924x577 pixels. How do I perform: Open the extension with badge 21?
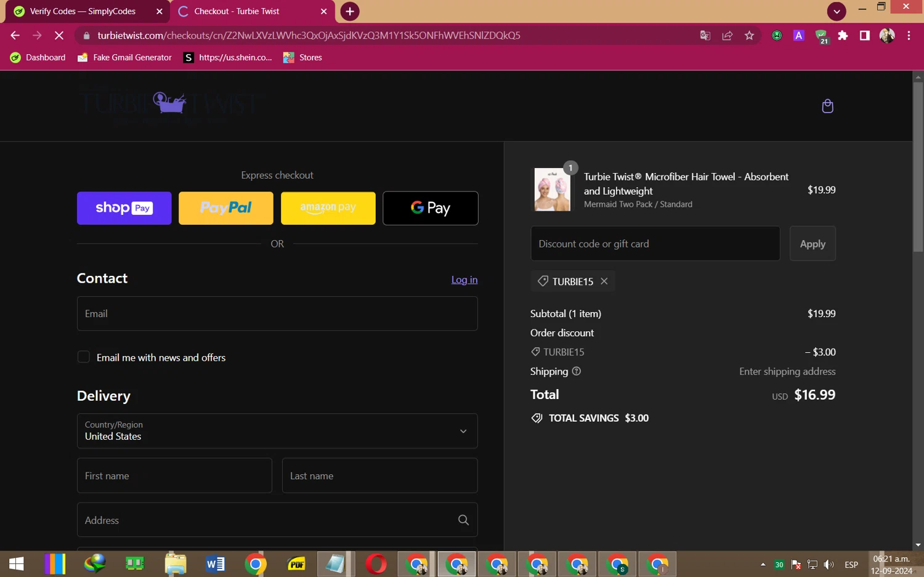[x=822, y=36]
